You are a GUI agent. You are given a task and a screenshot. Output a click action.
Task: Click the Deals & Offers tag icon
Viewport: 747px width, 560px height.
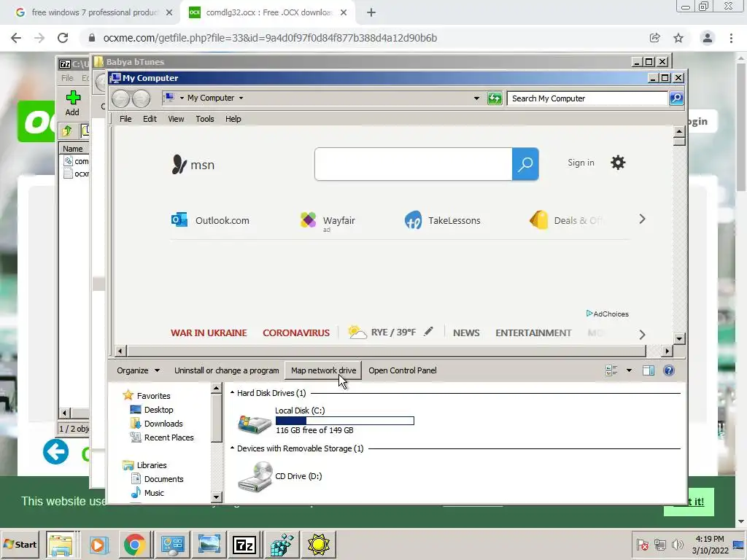[x=539, y=220]
